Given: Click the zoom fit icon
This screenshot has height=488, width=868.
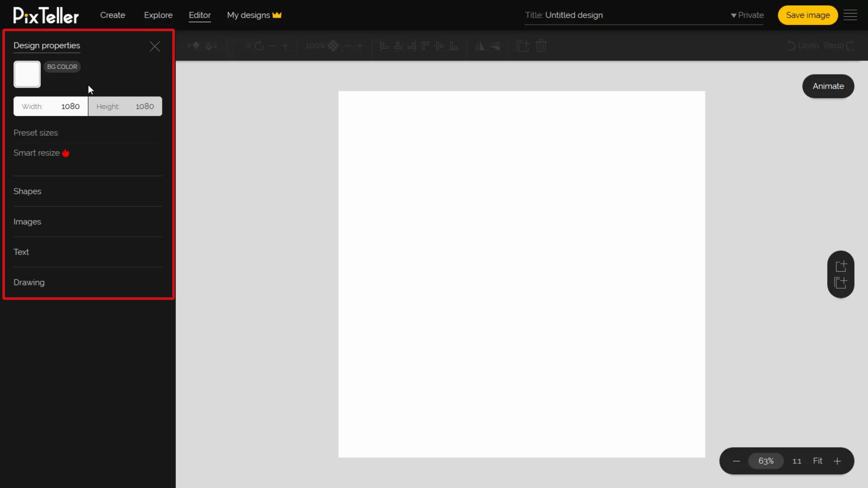Looking at the screenshot, I should (817, 460).
